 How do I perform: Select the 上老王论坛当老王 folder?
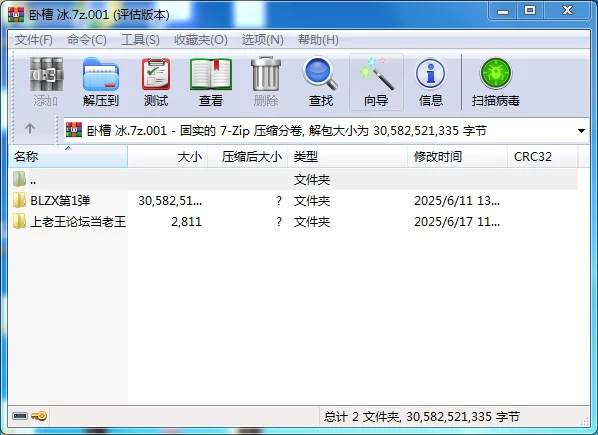tap(78, 222)
